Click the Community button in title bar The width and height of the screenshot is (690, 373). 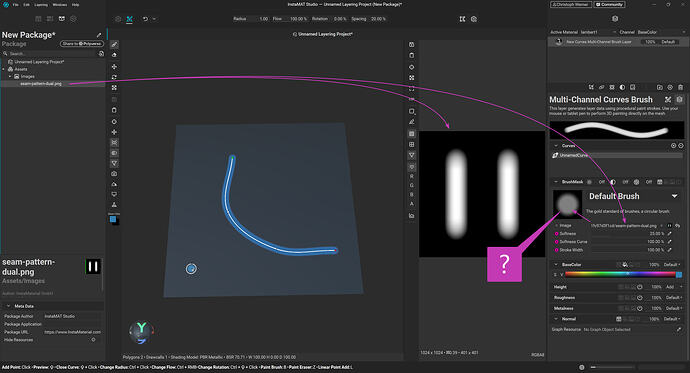(609, 4)
